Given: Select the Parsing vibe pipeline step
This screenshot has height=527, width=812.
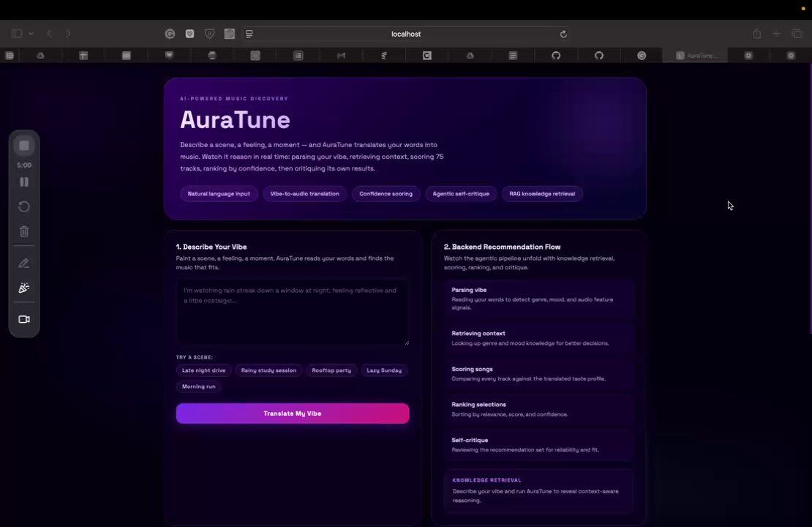Looking at the screenshot, I should coord(539,299).
